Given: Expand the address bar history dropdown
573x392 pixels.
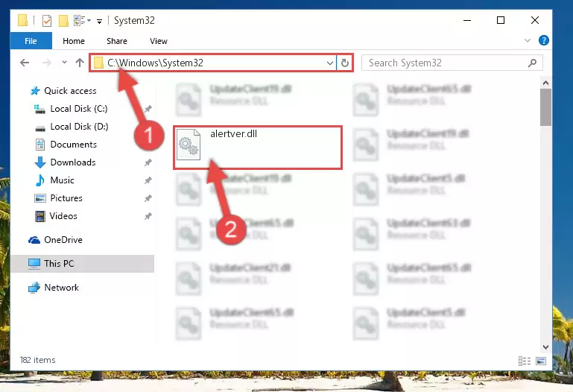Looking at the screenshot, I should click(329, 63).
